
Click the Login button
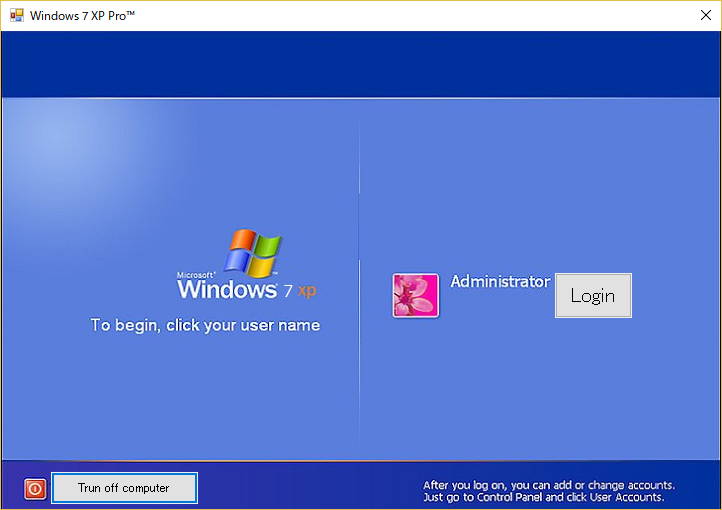pyautogui.click(x=593, y=296)
